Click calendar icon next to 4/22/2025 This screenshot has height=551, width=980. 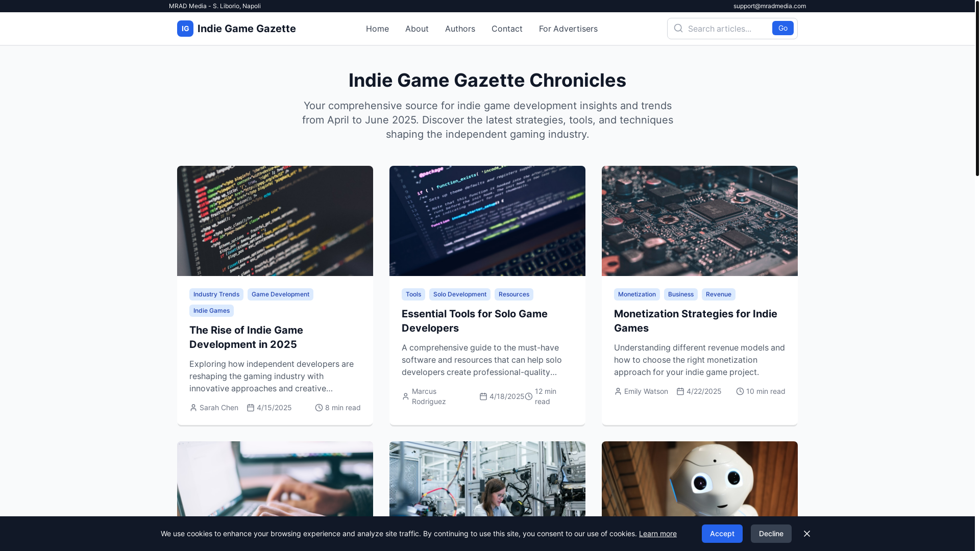click(680, 391)
